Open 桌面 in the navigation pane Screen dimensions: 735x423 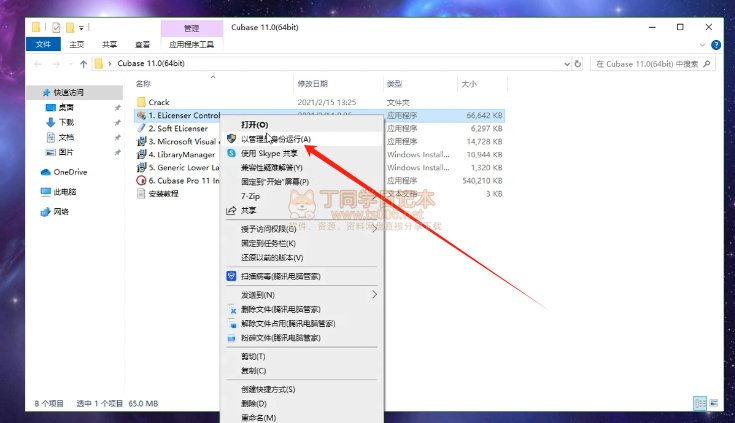66,107
